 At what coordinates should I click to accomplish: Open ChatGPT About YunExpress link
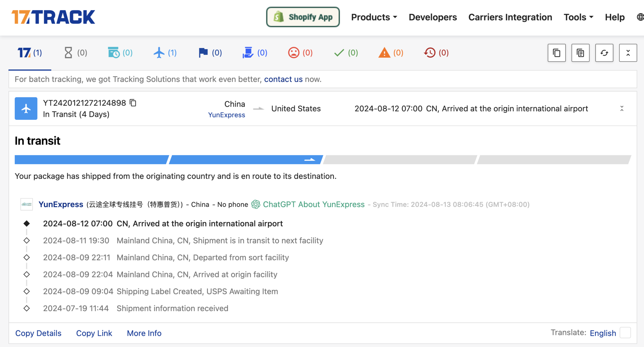coord(313,204)
